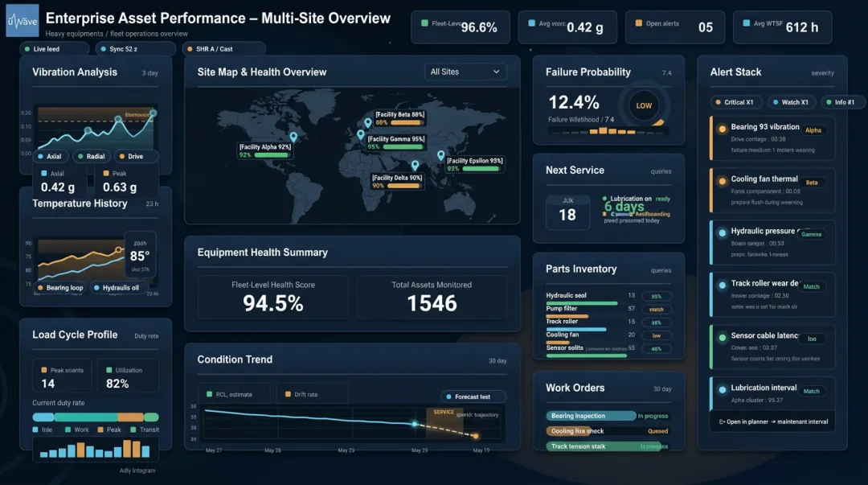Open queries on the Parts Inventory panel
The width and height of the screenshot is (868, 485).
(x=661, y=270)
